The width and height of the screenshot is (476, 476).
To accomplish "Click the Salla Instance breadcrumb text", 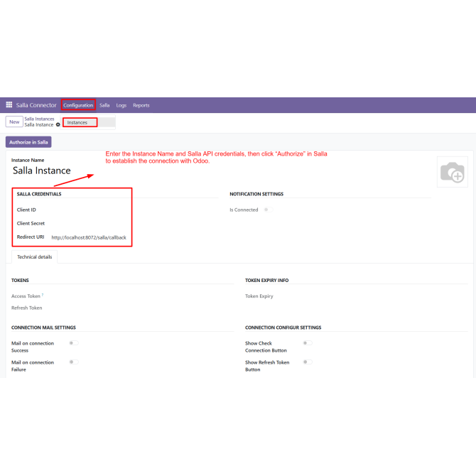I will [x=39, y=125].
